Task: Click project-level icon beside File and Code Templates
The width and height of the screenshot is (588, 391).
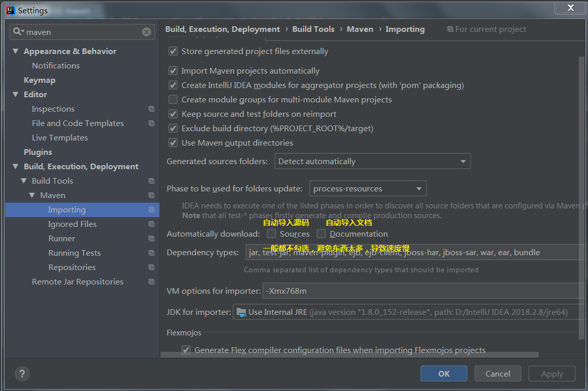Action: (151, 123)
